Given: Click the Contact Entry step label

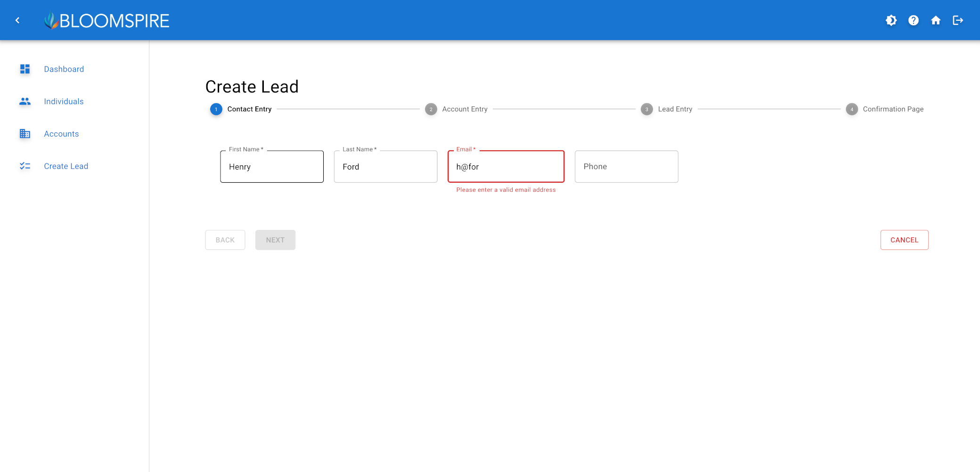Looking at the screenshot, I should (x=249, y=109).
